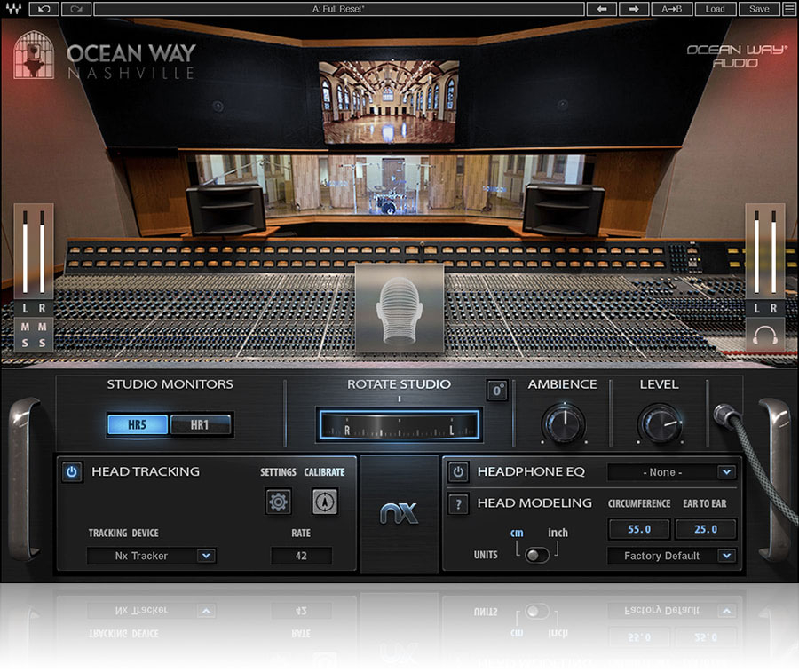Click the Circumference value field
The width and height of the screenshot is (799, 672).
point(639,529)
